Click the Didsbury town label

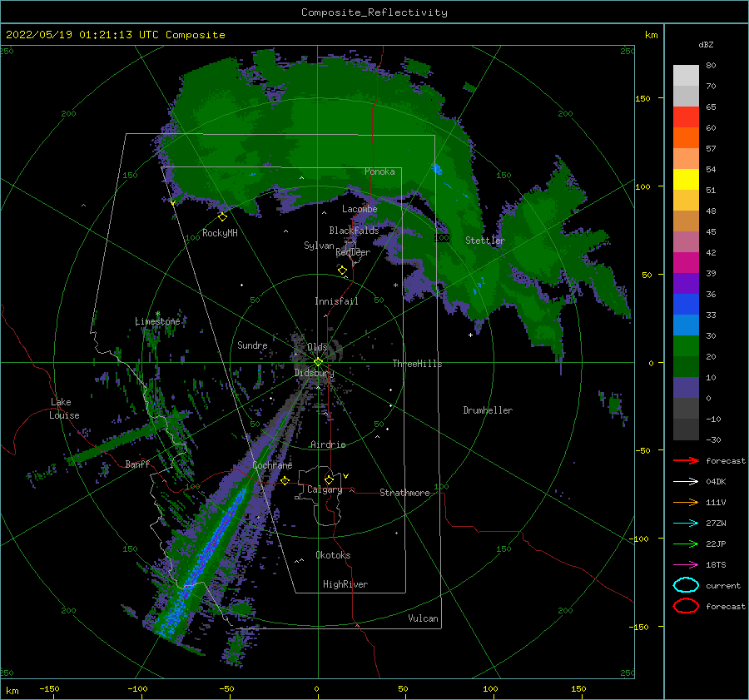tap(314, 373)
